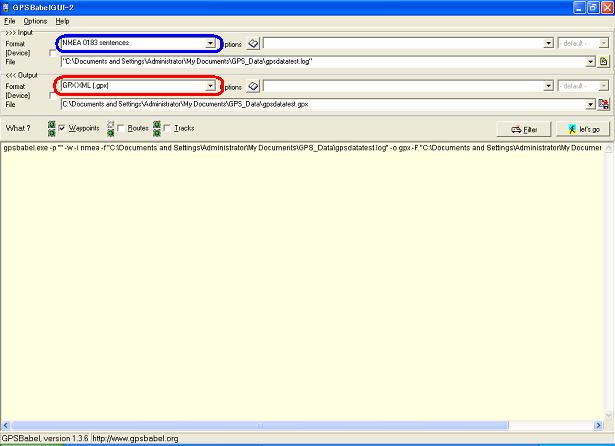Click the Routes icon beside its checkbox
This screenshot has width=615, height=446.
click(111, 129)
